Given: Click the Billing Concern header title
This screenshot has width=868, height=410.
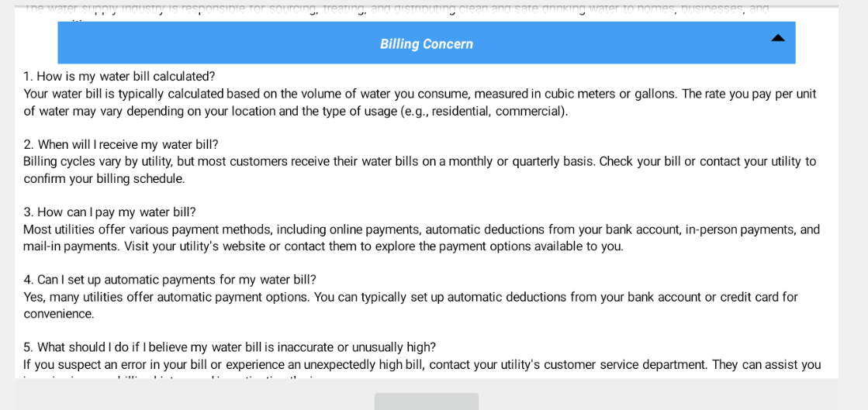Looking at the screenshot, I should [426, 44].
